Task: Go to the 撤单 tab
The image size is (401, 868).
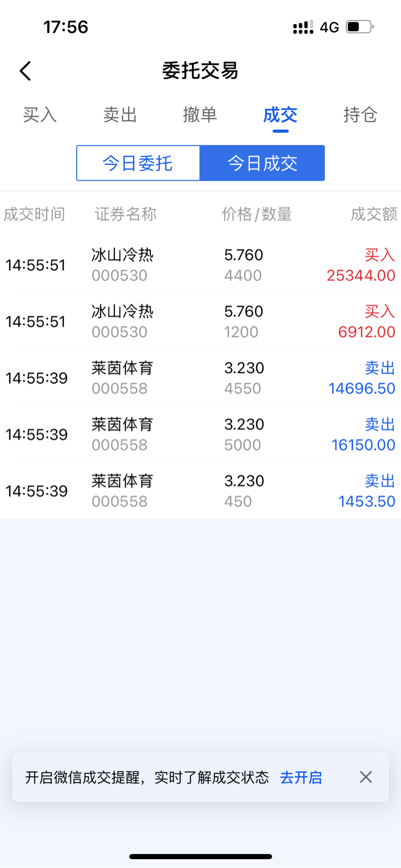Action: [x=200, y=114]
